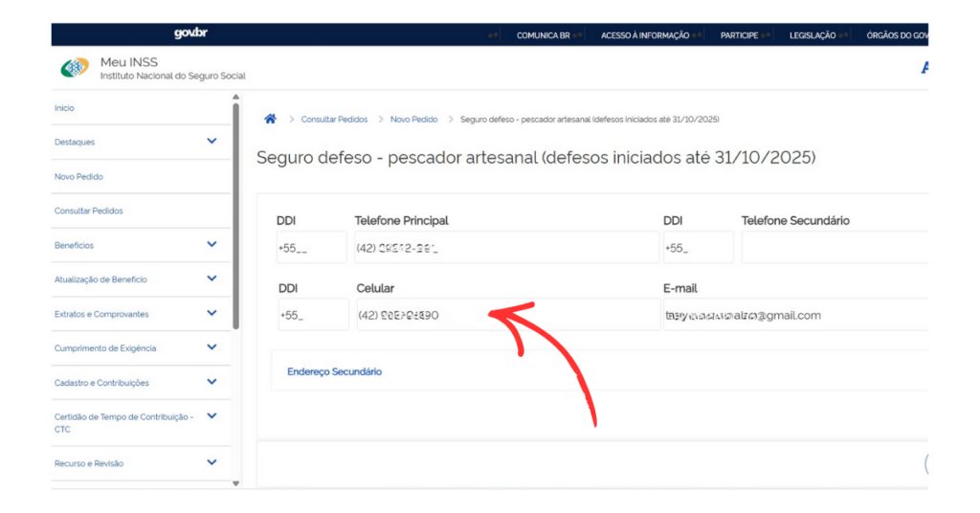The height and width of the screenshot is (513, 980).
Task: Expand the Benefícios sidebar menu
Action: coord(212,245)
